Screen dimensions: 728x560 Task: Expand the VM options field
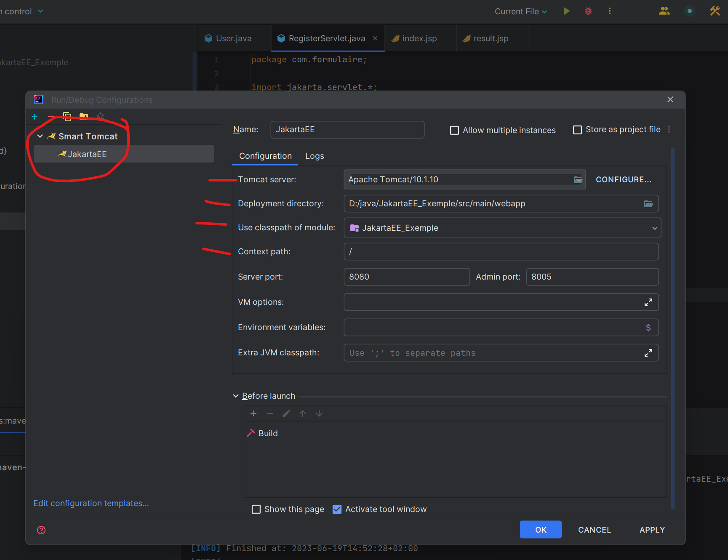(648, 302)
